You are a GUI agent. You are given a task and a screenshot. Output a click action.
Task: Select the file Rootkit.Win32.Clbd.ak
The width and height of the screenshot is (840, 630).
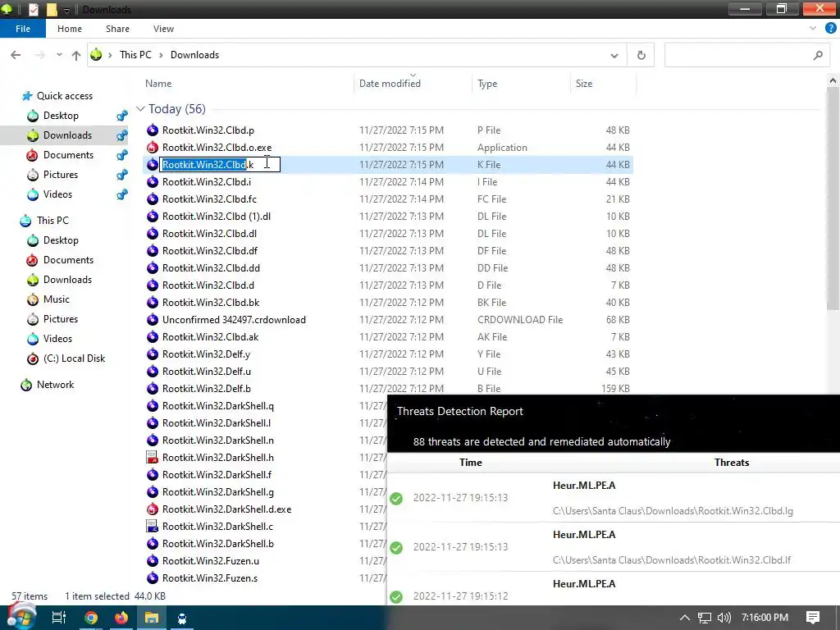click(211, 337)
